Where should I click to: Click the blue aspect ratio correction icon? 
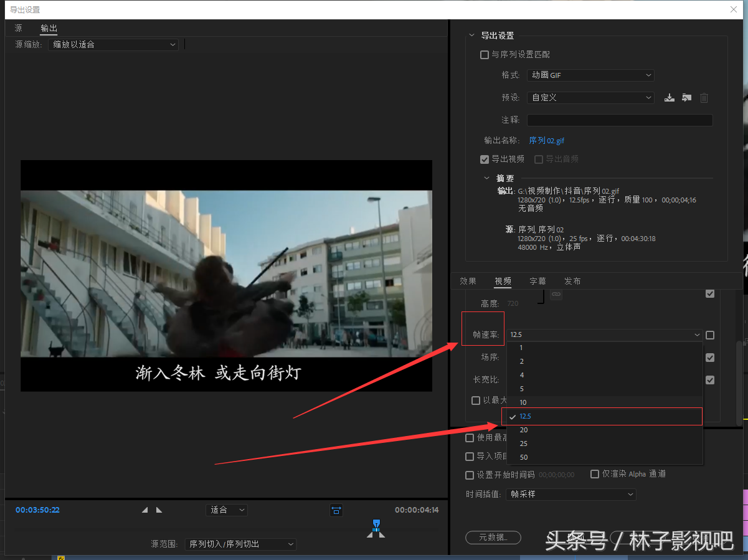[x=336, y=510]
